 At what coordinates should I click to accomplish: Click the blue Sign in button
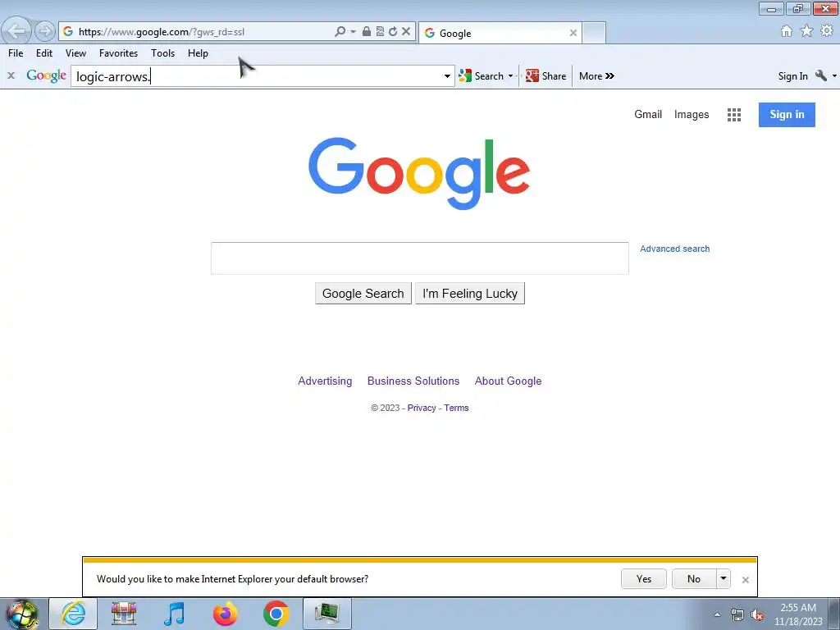tap(787, 115)
